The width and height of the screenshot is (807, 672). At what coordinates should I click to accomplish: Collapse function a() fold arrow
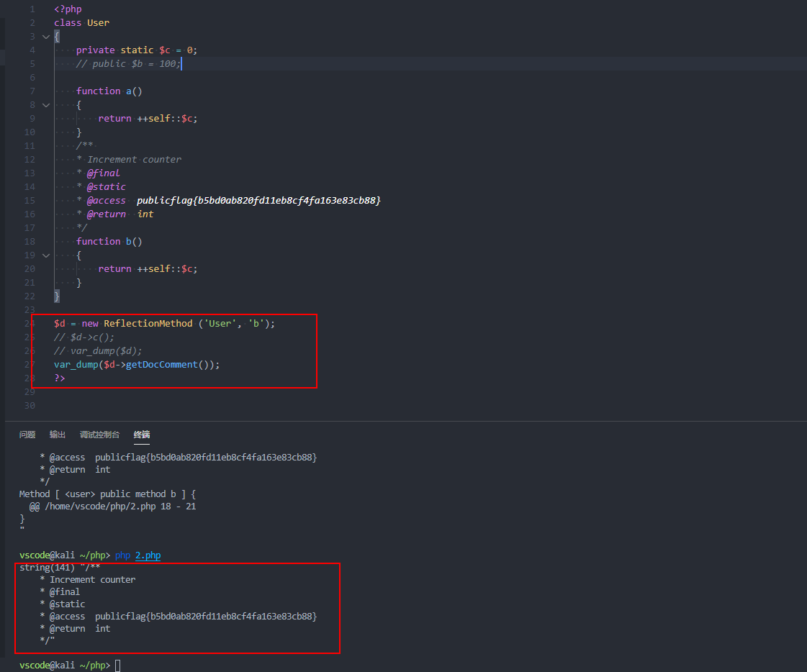[x=46, y=105]
